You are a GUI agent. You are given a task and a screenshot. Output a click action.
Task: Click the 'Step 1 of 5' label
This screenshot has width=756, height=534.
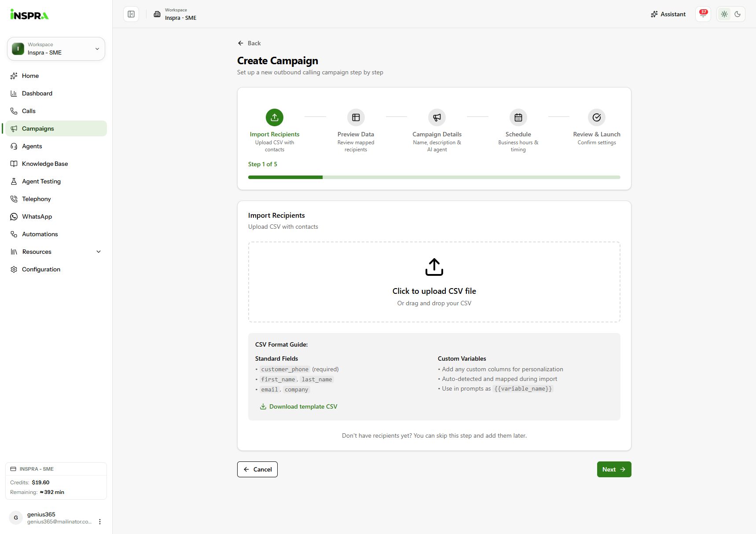(x=263, y=164)
